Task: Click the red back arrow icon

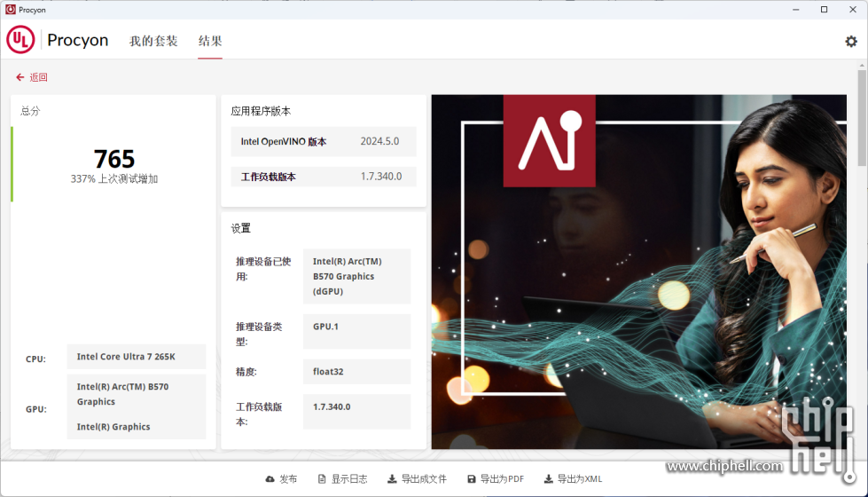Action: coord(20,77)
